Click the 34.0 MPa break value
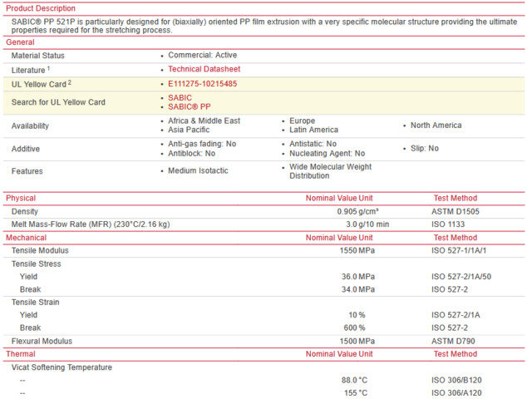This screenshot has height=399, width=532. (x=358, y=290)
